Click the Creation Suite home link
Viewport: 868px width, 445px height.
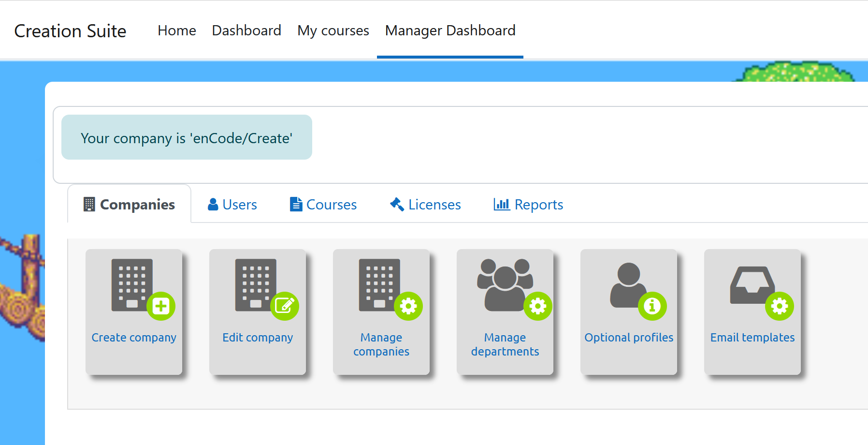(71, 30)
